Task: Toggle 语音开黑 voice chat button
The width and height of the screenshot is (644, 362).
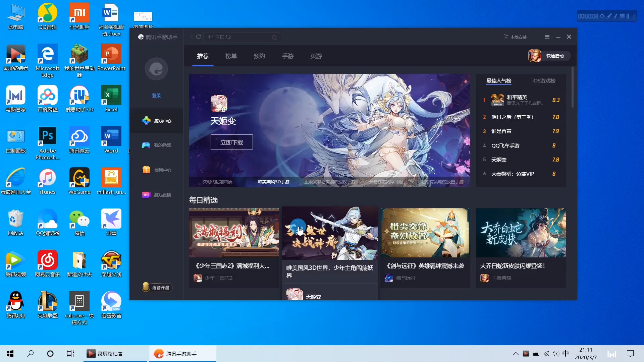Action: click(x=157, y=287)
